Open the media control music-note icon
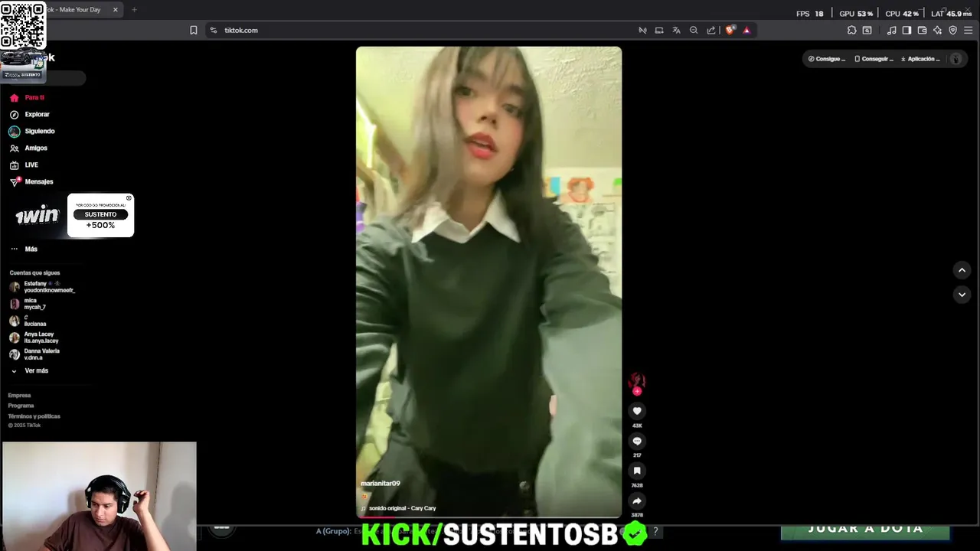The height and width of the screenshot is (551, 980). (x=891, y=31)
